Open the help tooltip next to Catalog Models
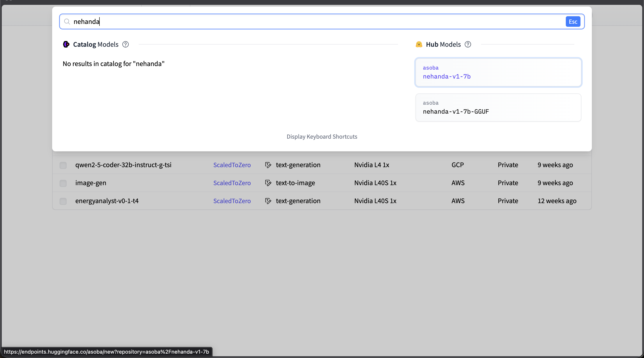The width and height of the screenshot is (644, 358). click(125, 44)
